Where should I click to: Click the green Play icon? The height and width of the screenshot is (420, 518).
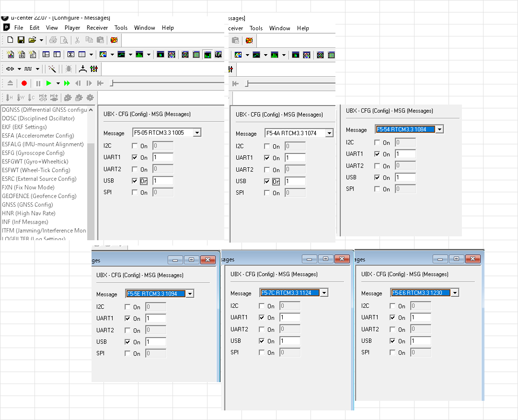tap(49, 83)
